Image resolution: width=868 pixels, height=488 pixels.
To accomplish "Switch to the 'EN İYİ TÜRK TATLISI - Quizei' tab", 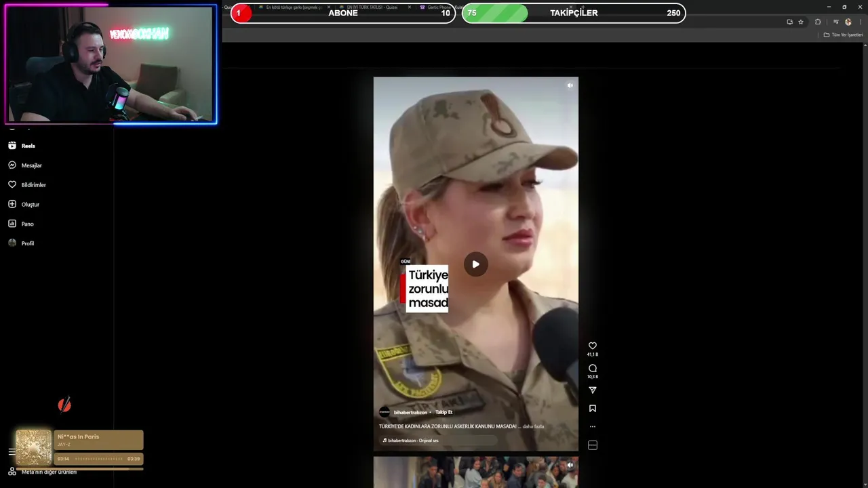I will pyautogui.click(x=372, y=7).
